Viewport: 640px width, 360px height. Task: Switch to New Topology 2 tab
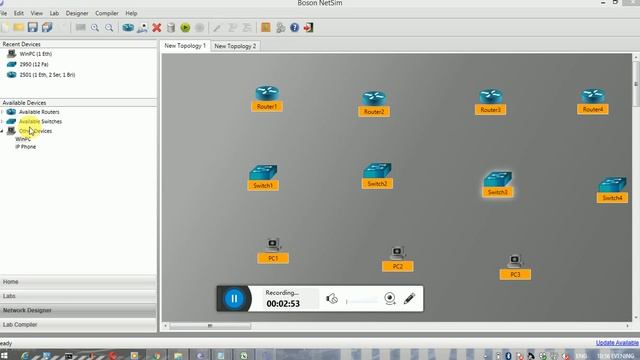point(235,46)
